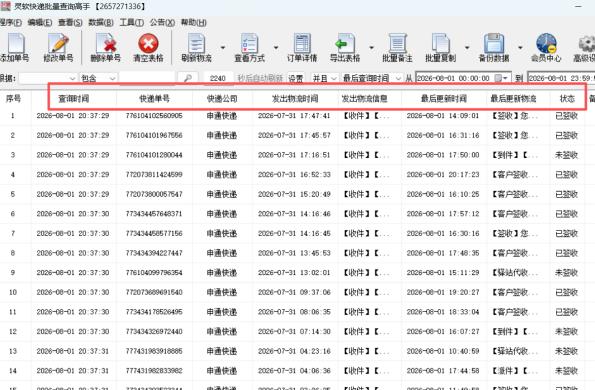Click the red 清空表格 clear table icon
Viewport: 595px width, 390px height.
pos(148,43)
